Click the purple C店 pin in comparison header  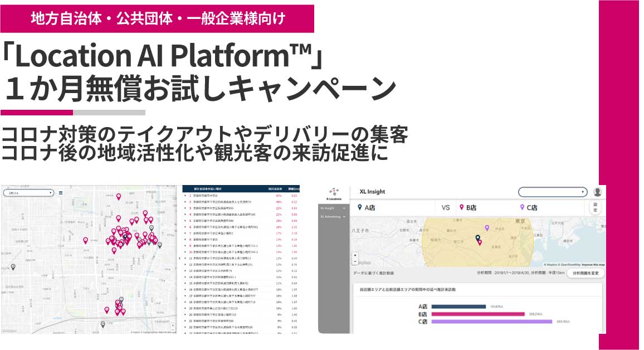click(x=522, y=207)
